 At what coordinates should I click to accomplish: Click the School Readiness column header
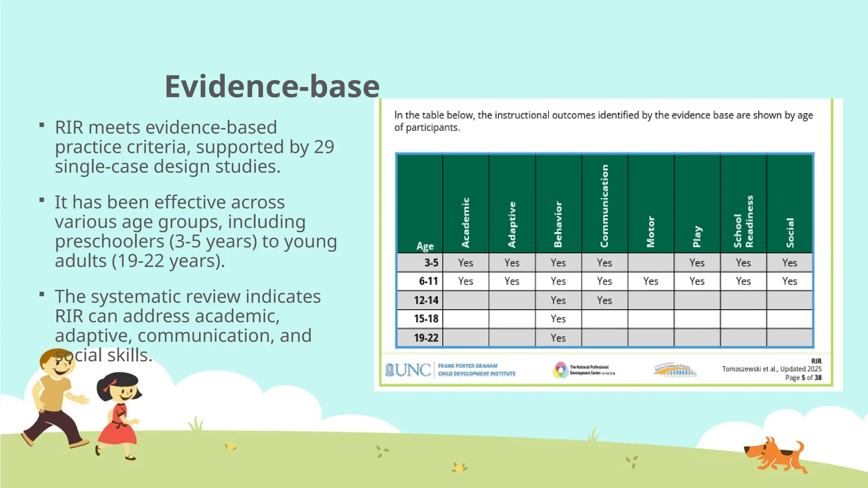click(743, 221)
